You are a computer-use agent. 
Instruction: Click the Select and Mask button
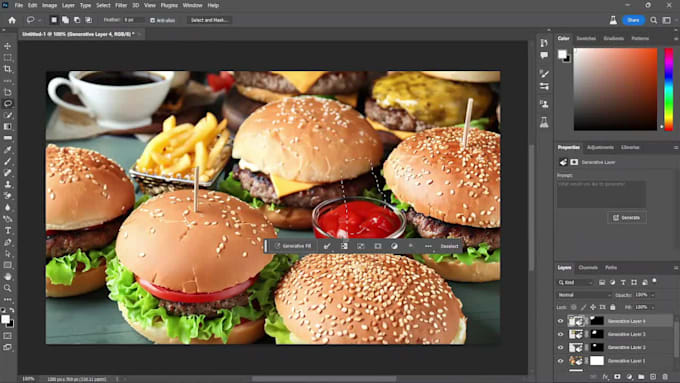coord(209,20)
